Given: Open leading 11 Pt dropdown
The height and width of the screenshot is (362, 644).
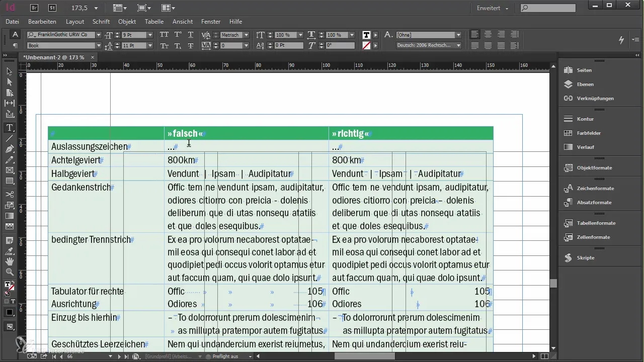Looking at the screenshot, I should click(x=150, y=46).
